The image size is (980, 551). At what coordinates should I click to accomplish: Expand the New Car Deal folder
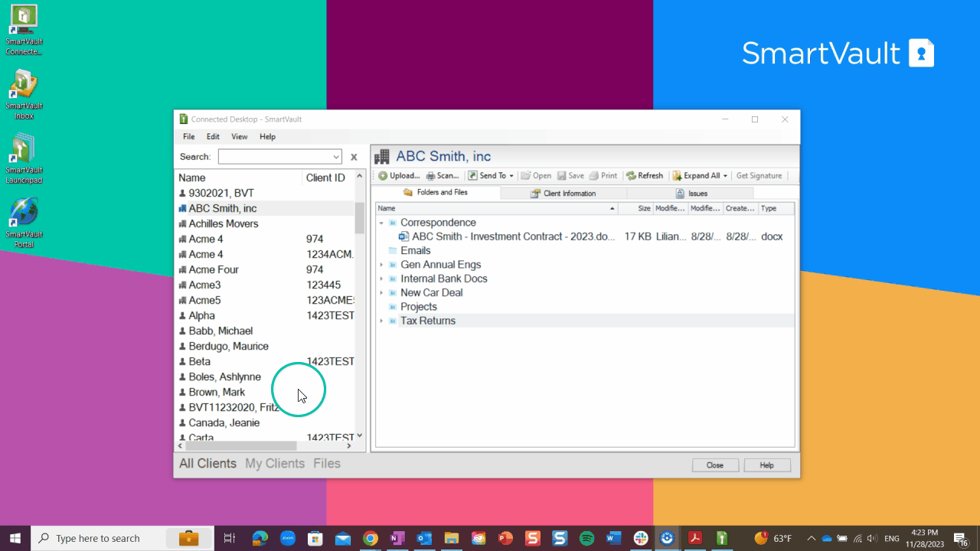[x=381, y=292]
